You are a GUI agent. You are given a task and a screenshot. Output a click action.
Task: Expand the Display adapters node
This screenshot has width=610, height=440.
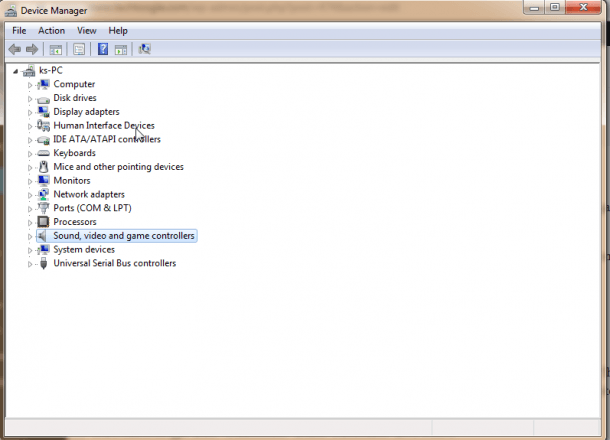[30, 112]
